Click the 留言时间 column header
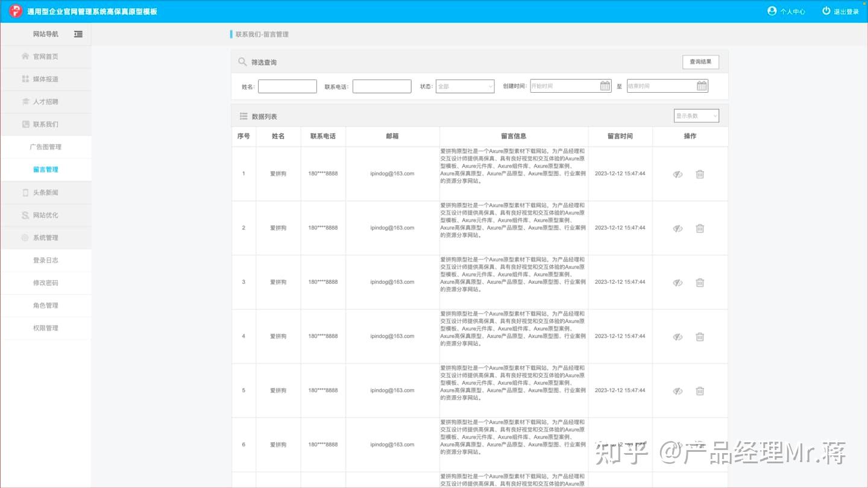This screenshot has height=488, width=868. click(620, 136)
